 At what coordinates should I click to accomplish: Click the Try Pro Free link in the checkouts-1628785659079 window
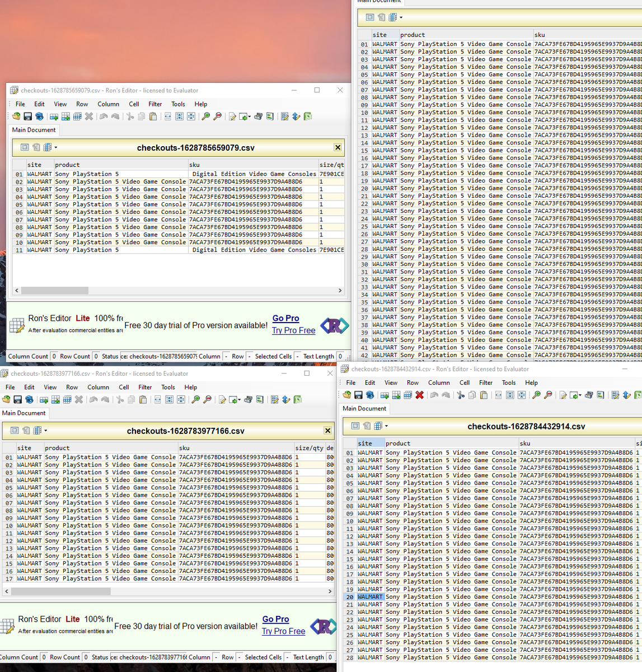tap(293, 330)
